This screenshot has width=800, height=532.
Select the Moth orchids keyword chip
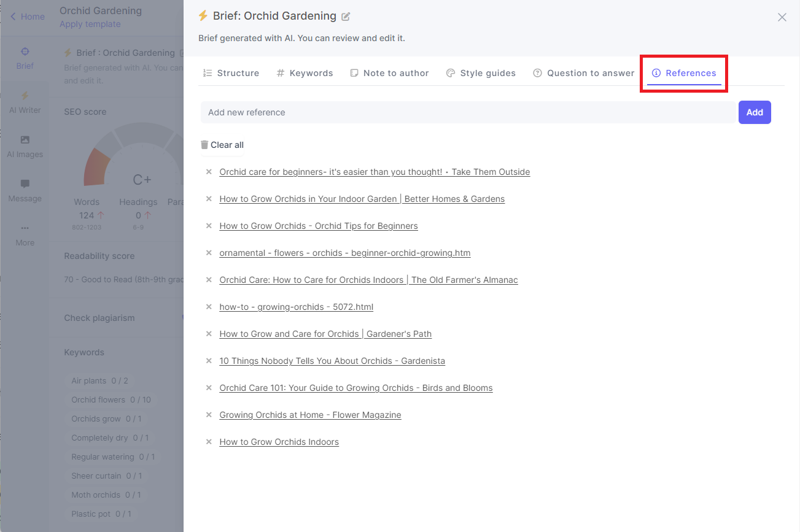106,495
